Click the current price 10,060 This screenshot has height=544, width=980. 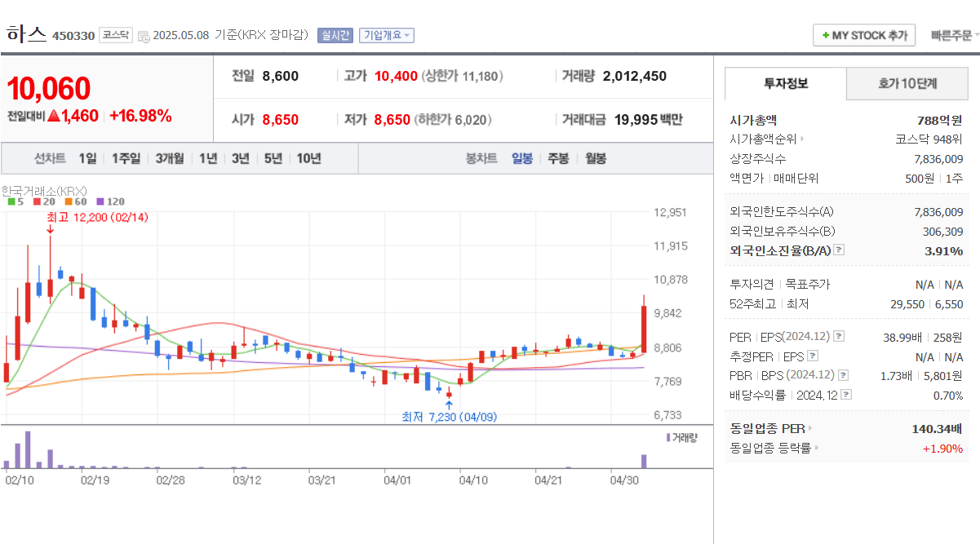pyautogui.click(x=49, y=89)
